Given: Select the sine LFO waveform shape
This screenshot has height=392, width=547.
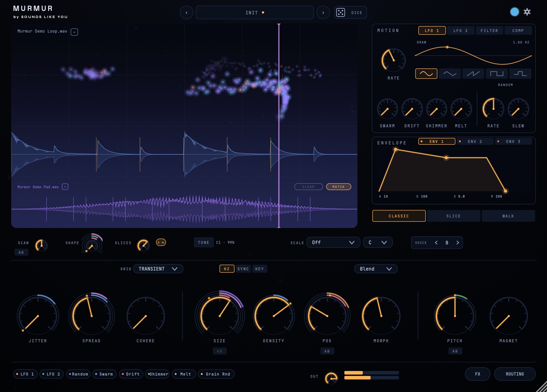Looking at the screenshot, I should coord(426,74).
